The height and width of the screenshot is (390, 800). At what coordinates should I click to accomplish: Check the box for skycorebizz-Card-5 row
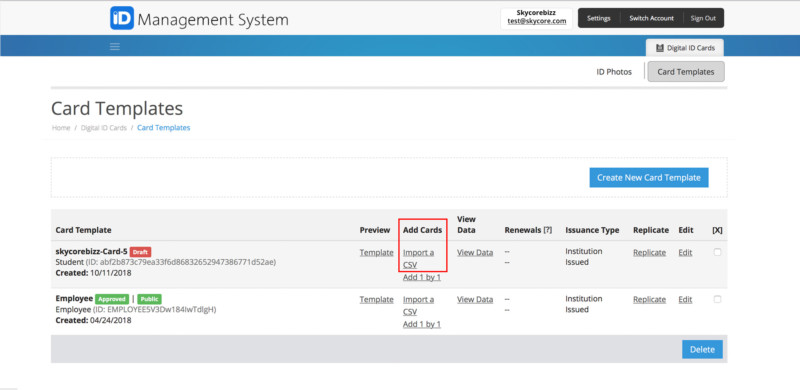(717, 252)
